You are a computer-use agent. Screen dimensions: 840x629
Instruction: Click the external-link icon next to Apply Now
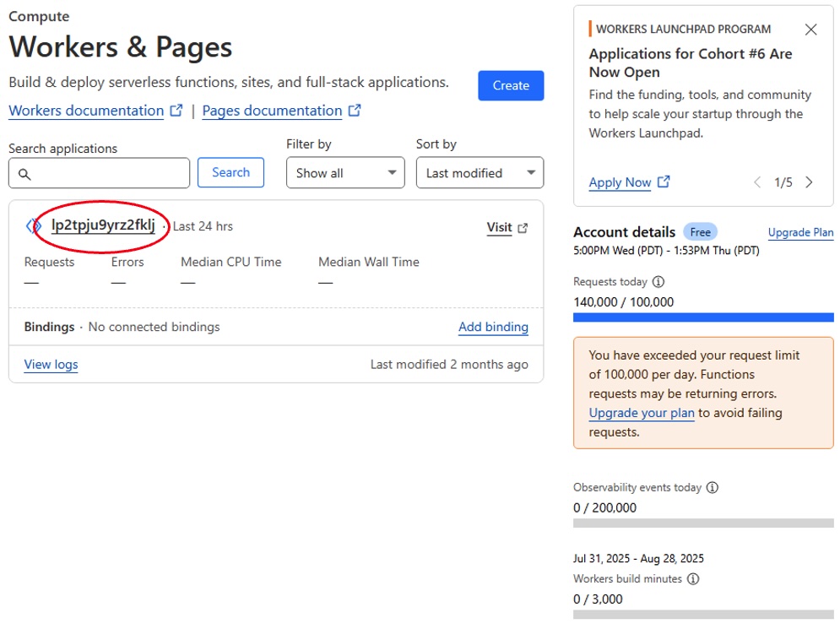click(x=664, y=182)
